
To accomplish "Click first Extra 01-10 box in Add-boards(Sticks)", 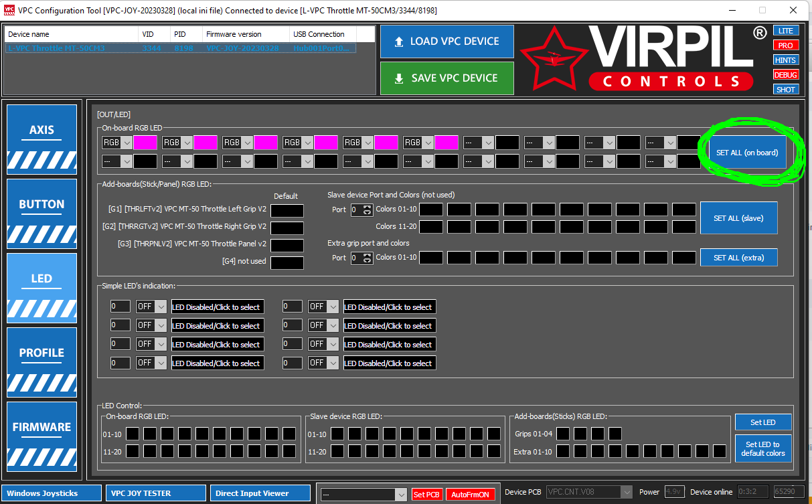I will tap(563, 451).
